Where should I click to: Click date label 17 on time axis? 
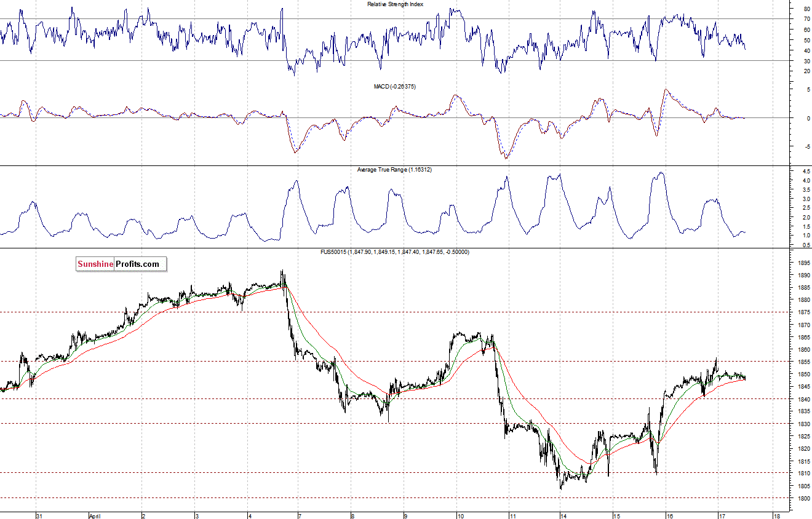pos(722,515)
